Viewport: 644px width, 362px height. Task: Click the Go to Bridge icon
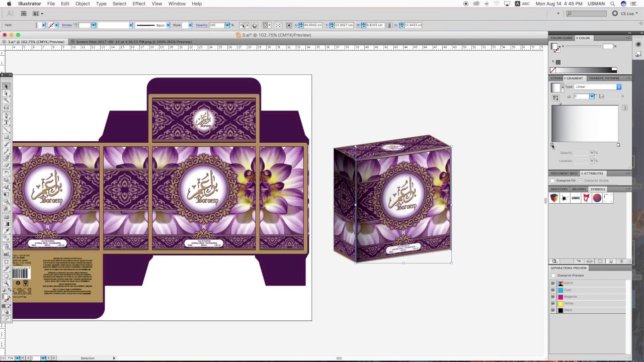click(x=24, y=14)
